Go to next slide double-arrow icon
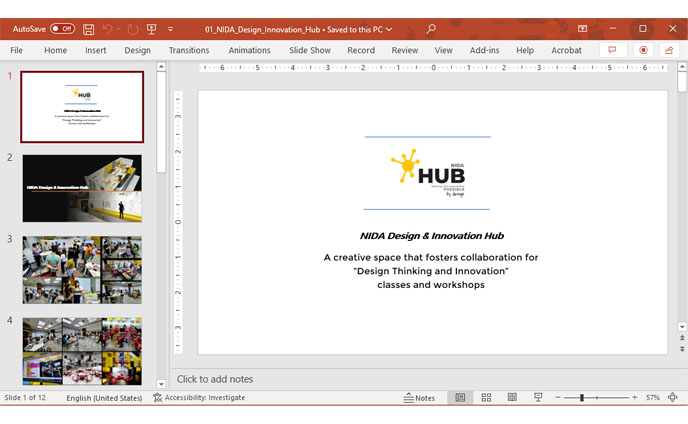The image size is (688, 424). pyautogui.click(x=682, y=349)
